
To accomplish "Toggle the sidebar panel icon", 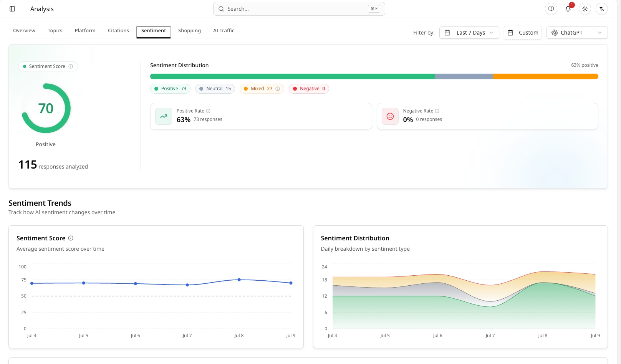I will click(x=12, y=9).
